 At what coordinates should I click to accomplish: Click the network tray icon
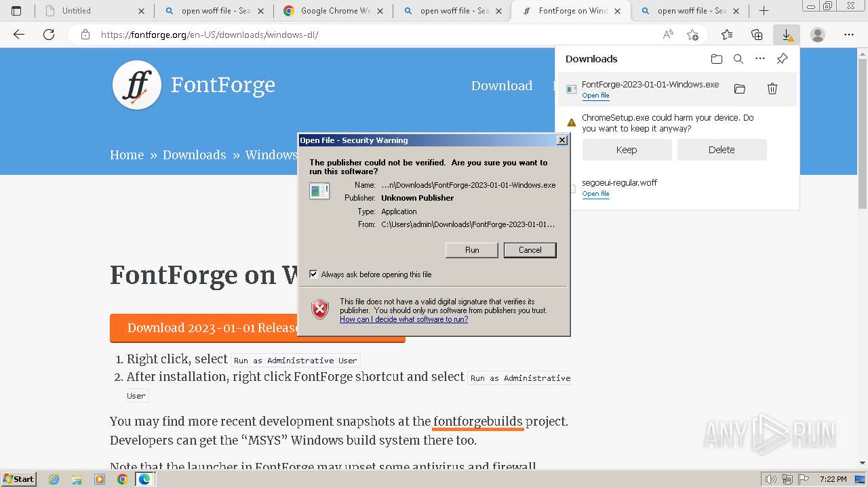click(x=788, y=479)
